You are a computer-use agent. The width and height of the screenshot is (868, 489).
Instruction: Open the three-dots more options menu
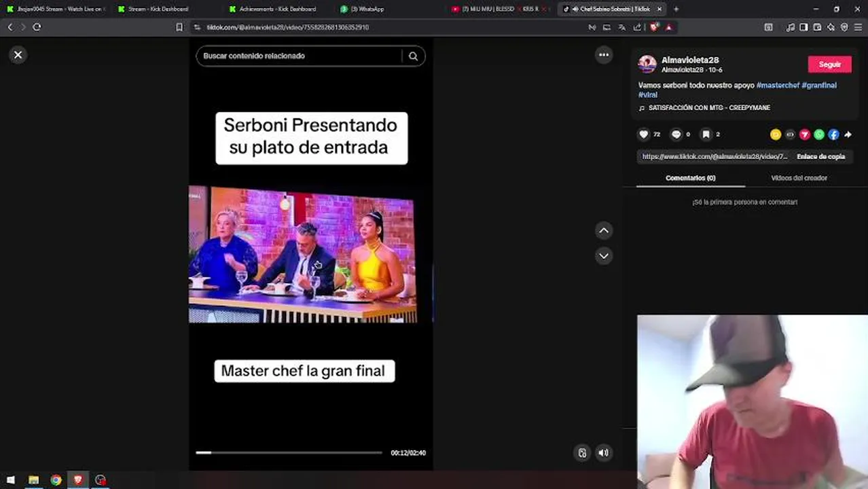(x=604, y=55)
